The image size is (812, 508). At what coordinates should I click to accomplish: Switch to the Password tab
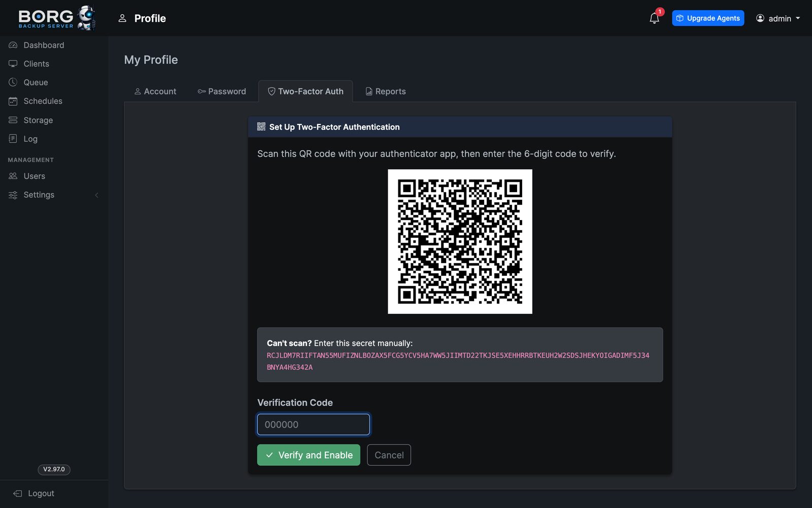point(222,91)
